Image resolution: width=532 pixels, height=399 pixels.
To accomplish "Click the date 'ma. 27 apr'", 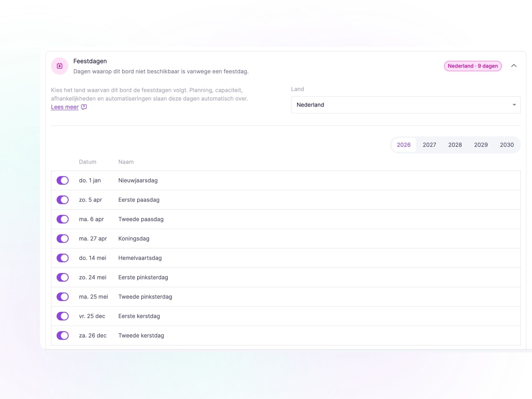I will point(93,238).
